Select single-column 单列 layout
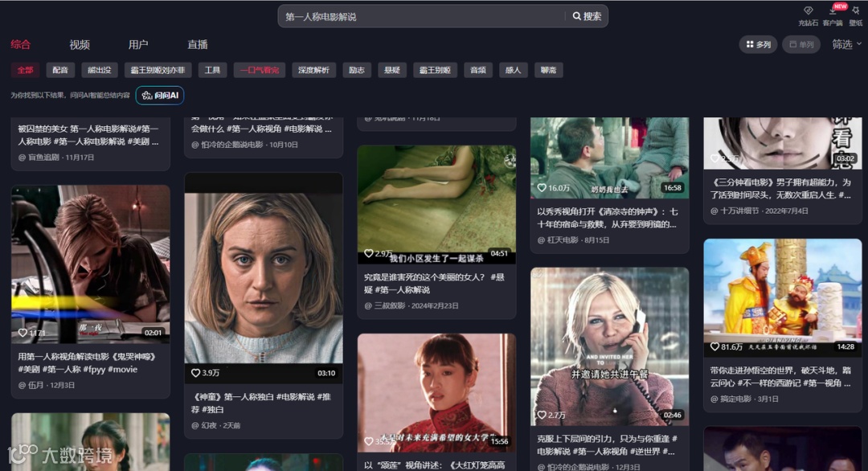 pyautogui.click(x=801, y=45)
